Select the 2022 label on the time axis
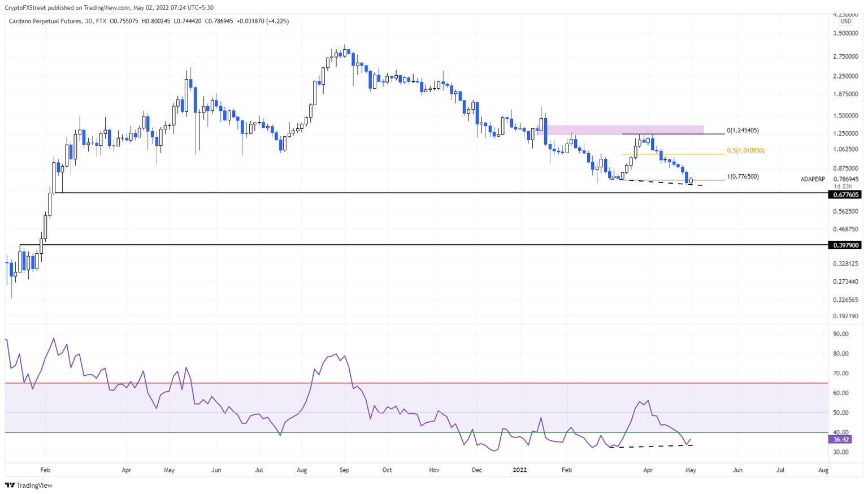This screenshot has width=868, height=494. tap(519, 470)
